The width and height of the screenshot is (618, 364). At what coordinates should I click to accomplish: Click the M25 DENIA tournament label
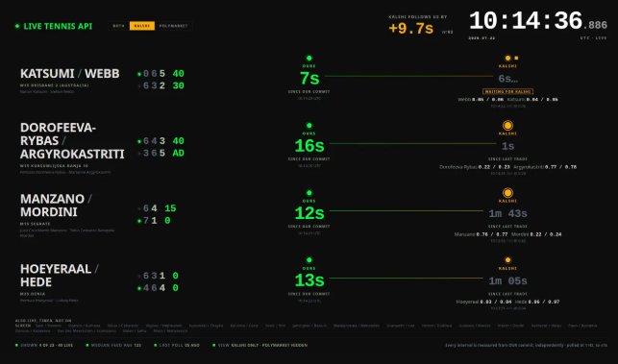click(x=33, y=294)
